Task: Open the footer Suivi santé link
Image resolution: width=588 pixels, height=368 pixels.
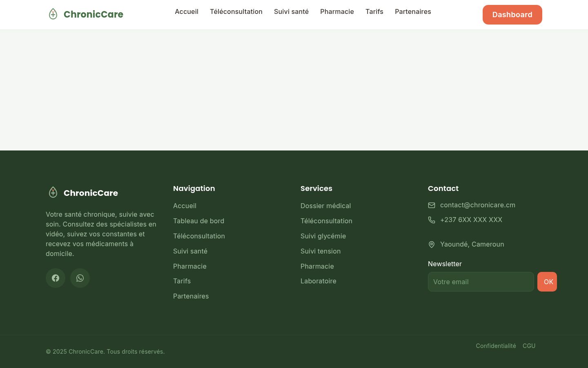Action: pos(190,251)
